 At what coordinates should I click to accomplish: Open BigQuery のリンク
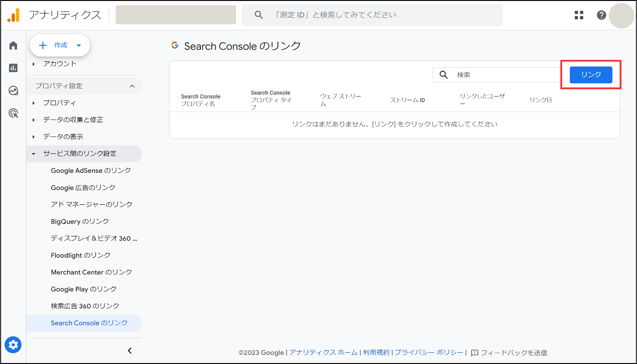tap(80, 221)
